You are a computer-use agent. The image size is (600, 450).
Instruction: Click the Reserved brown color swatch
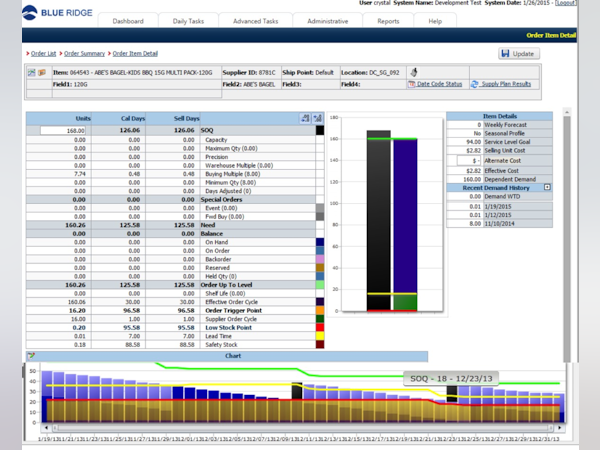[x=320, y=268]
